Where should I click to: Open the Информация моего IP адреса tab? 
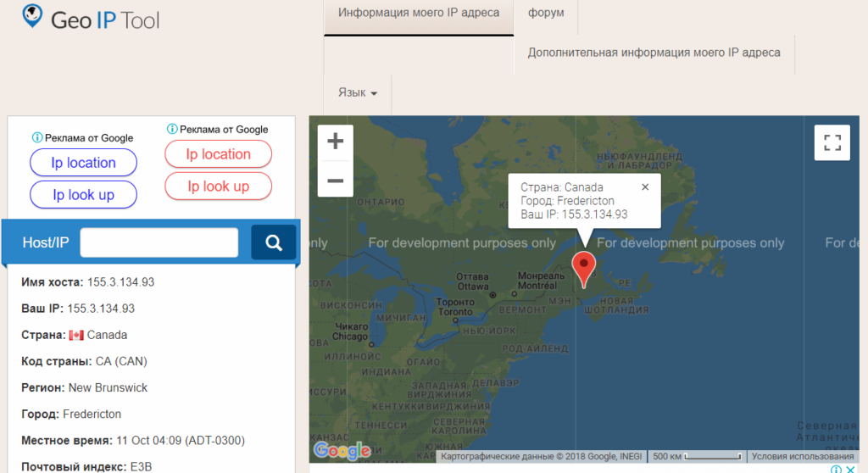coord(419,14)
